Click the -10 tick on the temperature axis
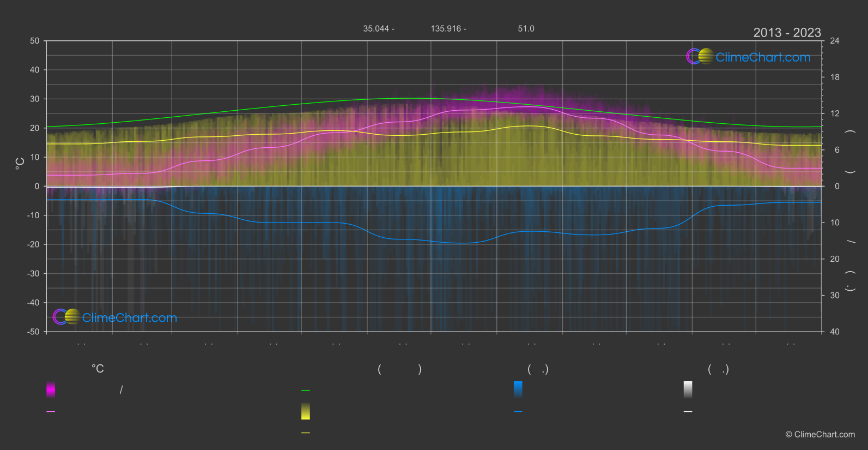 point(33,215)
